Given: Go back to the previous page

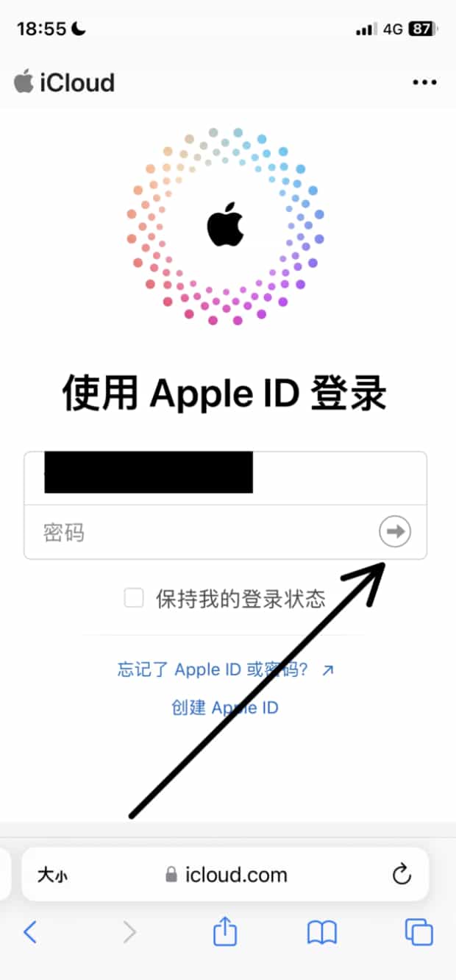Looking at the screenshot, I should (30, 932).
